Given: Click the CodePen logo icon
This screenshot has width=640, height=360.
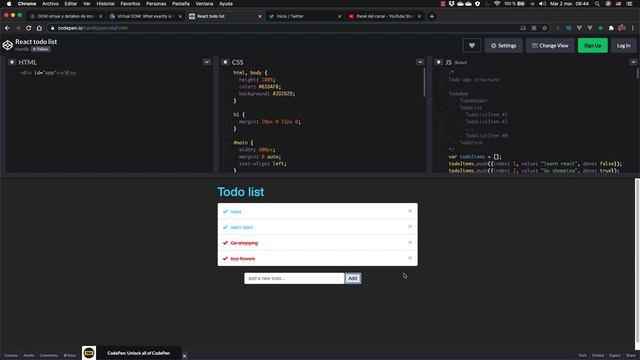Looking at the screenshot, I should click(7, 45).
